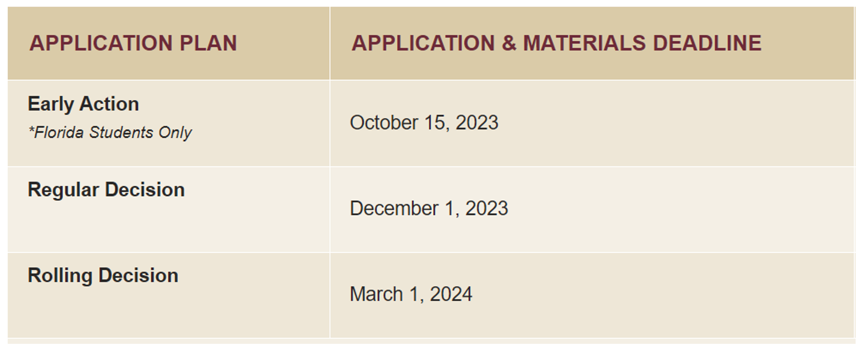The height and width of the screenshot is (350, 868).
Task: Select the October 15, 2023 deadline
Action: (x=424, y=123)
